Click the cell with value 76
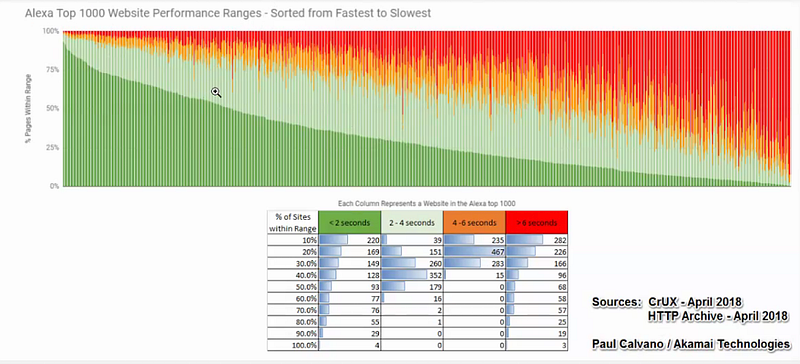Image resolution: width=800 pixels, height=364 pixels. (349, 310)
